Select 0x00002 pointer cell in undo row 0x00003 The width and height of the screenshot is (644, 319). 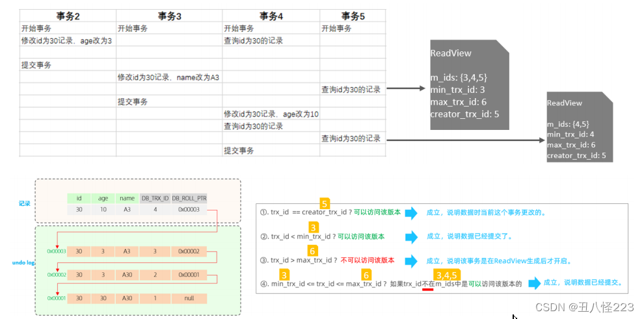point(189,251)
